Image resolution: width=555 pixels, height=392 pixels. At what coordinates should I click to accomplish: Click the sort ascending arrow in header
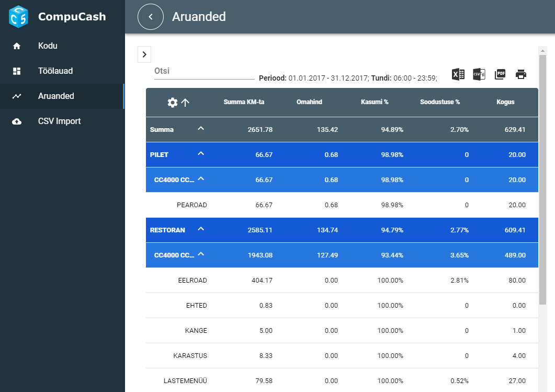[x=185, y=103]
